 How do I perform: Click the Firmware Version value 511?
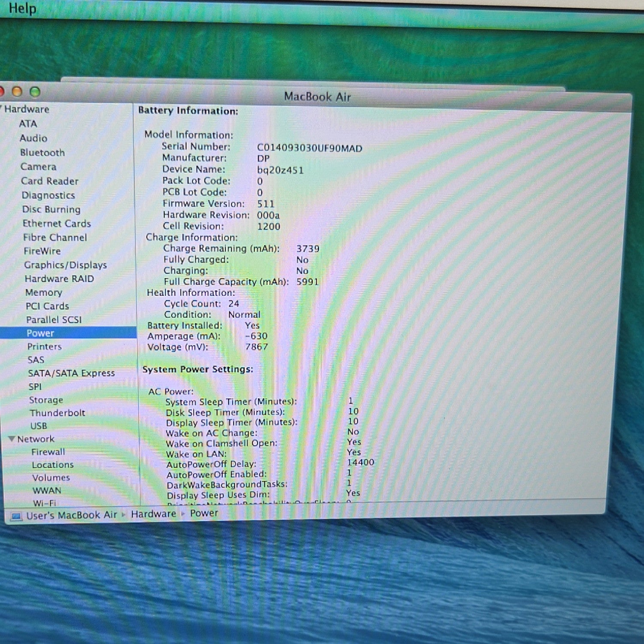click(x=266, y=204)
